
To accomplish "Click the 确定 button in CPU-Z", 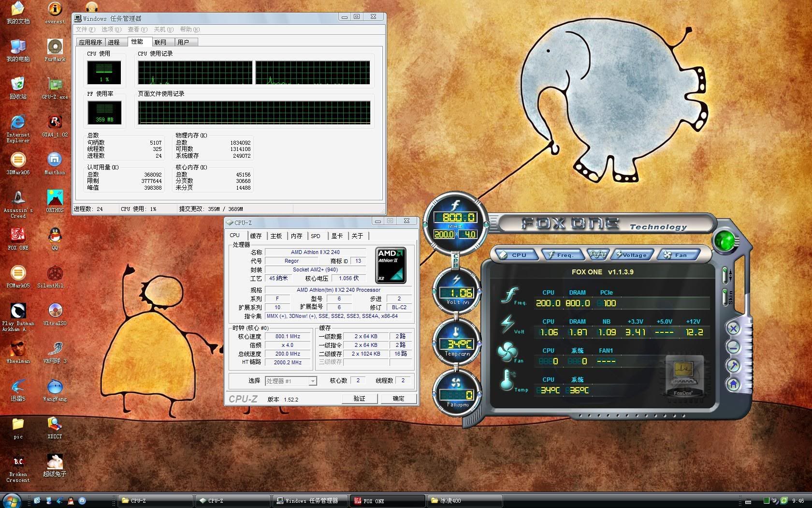I will [398, 399].
